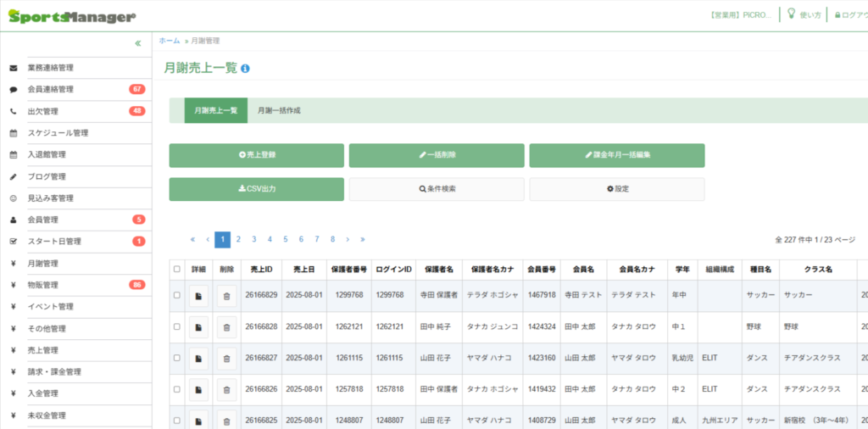Click the 寺田 保護者 cell

[439, 296]
